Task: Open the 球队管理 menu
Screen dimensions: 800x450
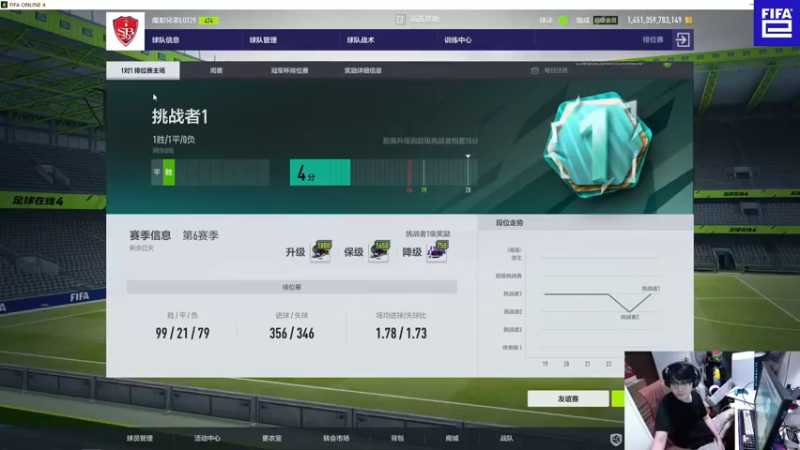Action: tap(263, 40)
